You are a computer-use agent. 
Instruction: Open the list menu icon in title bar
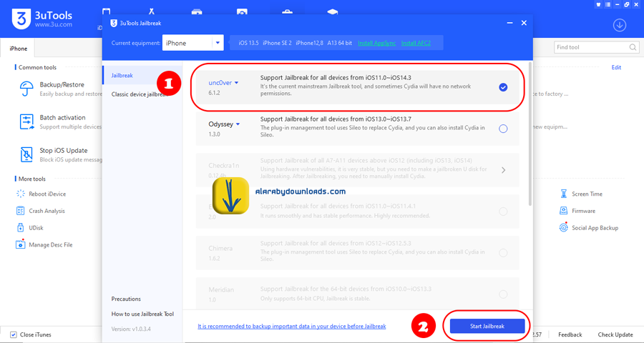click(608, 4)
